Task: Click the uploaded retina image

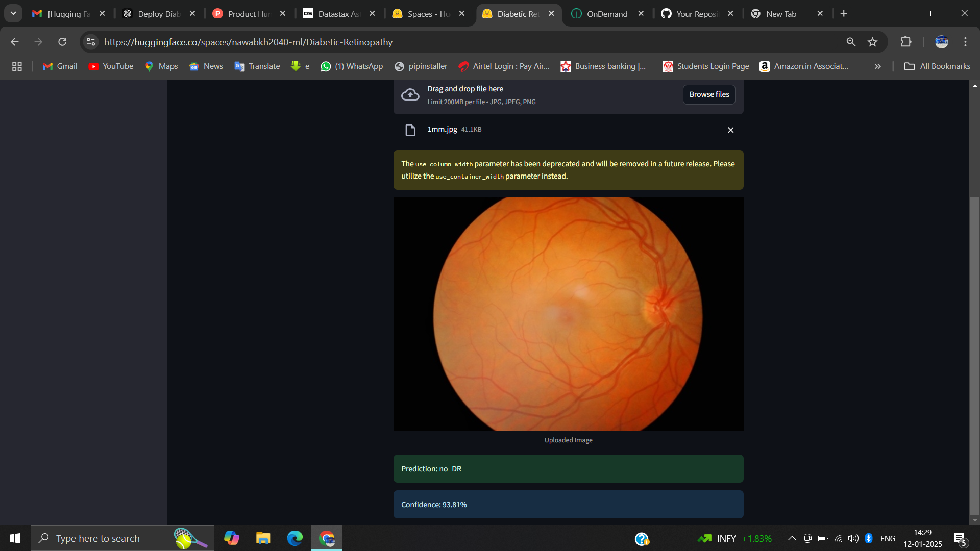Action: [x=568, y=314]
